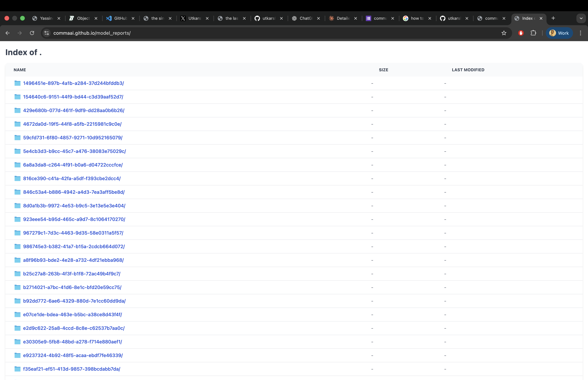This screenshot has height=380, width=588.
Task: Open folder 59cfd731-6f80-4857-9271-10d952165079
Action: [x=73, y=137]
